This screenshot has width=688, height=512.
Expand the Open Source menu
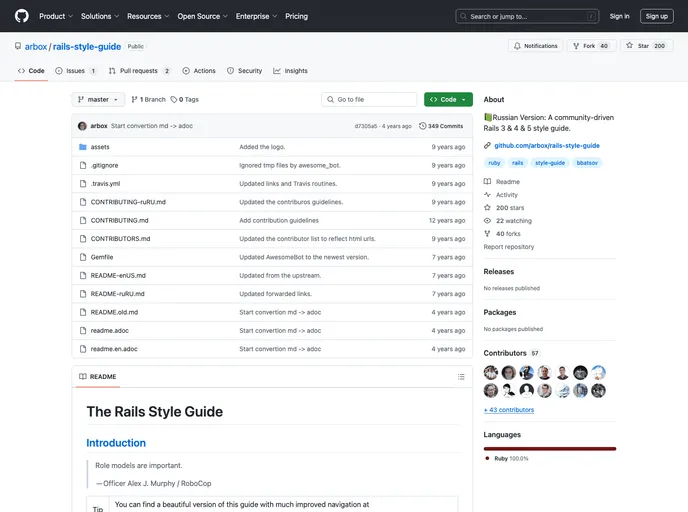tap(202, 16)
